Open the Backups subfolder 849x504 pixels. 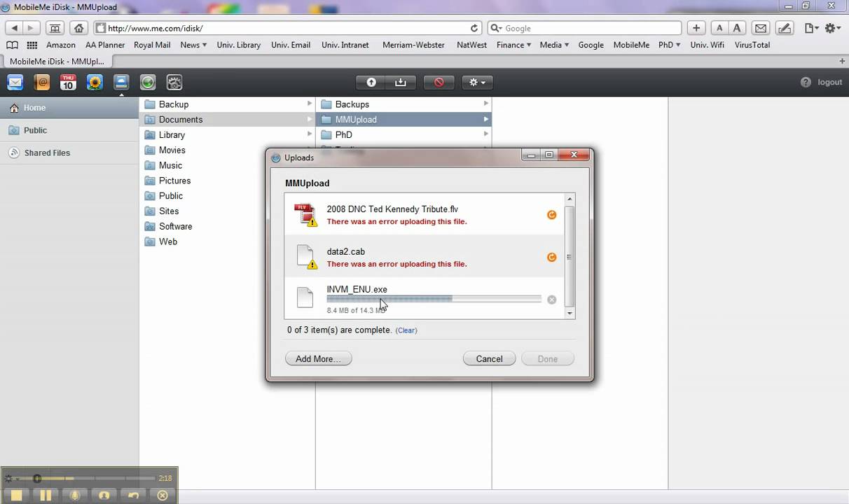pos(403,104)
